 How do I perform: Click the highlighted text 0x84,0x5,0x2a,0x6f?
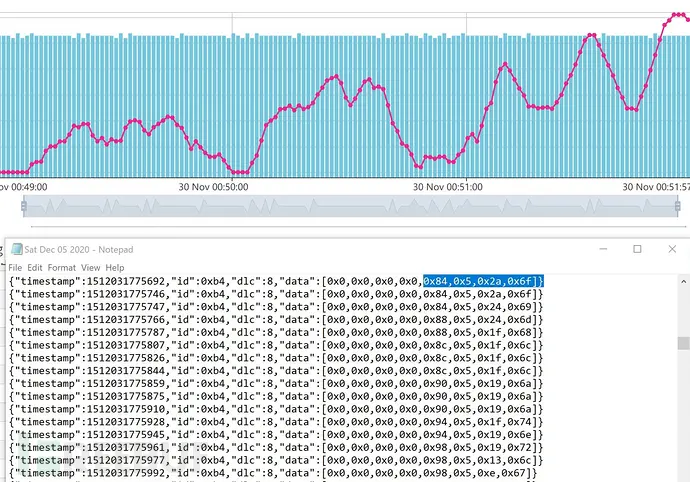(483, 281)
